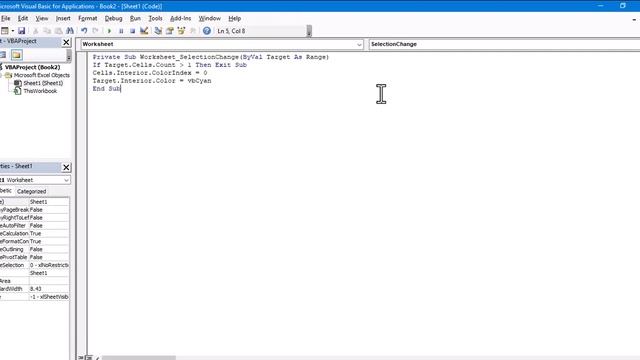Click the Name property value Sheet1

tap(49, 202)
